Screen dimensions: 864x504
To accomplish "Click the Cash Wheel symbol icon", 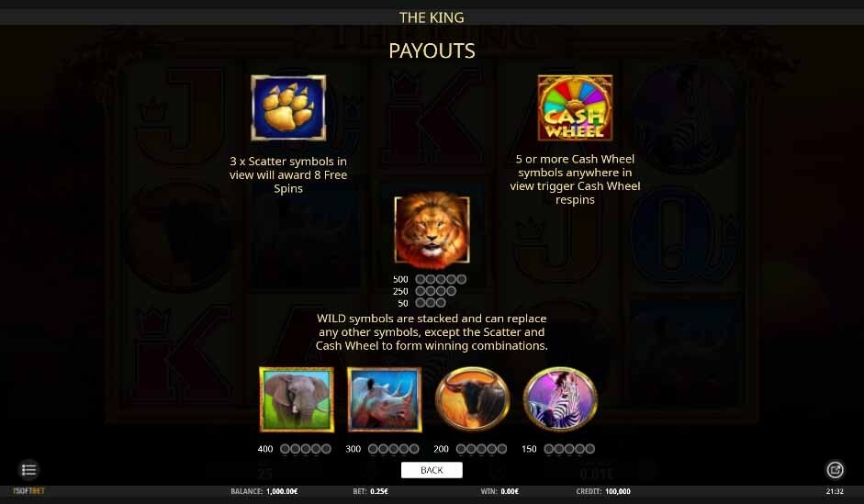I will pos(575,108).
